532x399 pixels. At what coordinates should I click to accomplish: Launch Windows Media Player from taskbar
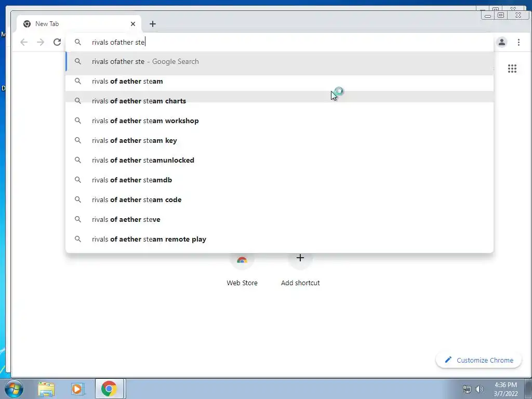pyautogui.click(x=77, y=389)
